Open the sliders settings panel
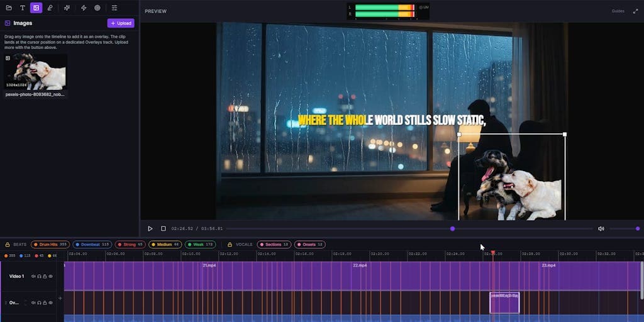The image size is (644, 322). (x=114, y=8)
